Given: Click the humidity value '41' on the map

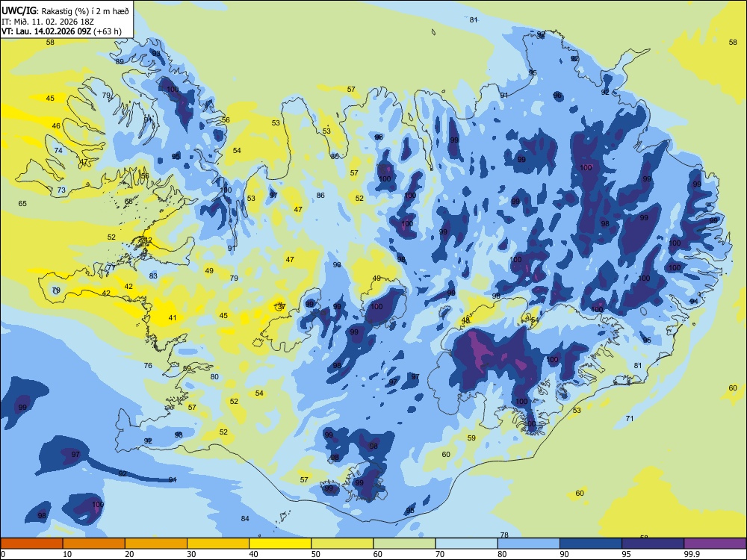Looking at the screenshot, I should click(x=173, y=317).
